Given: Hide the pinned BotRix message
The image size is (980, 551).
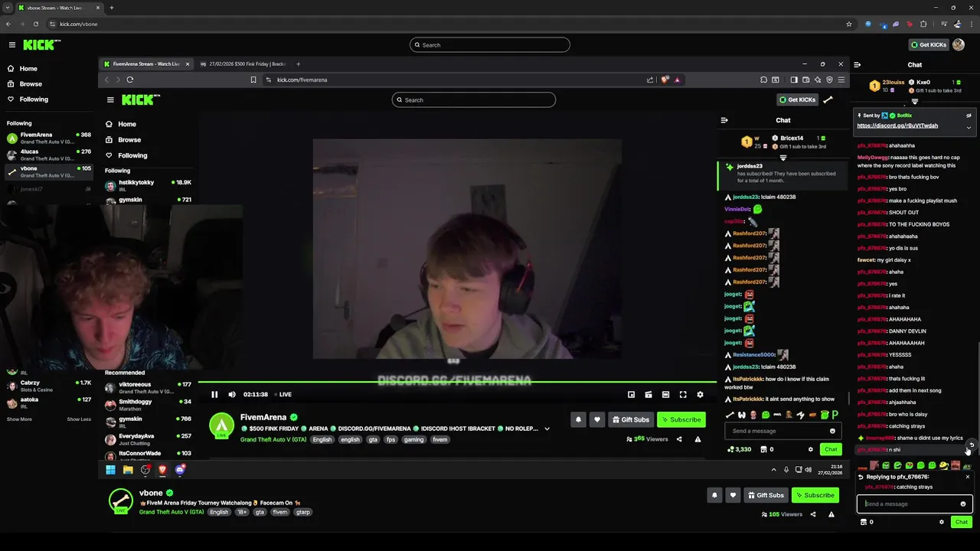Looking at the screenshot, I should 969,116.
